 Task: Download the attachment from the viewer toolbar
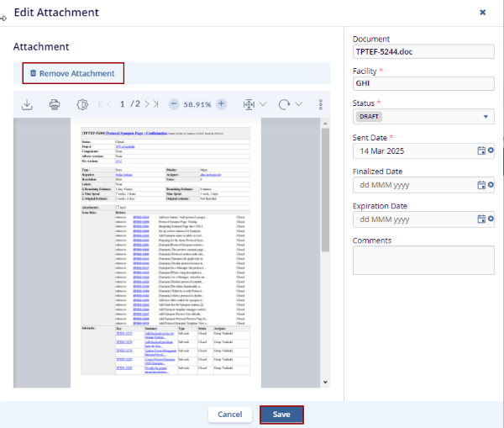(x=27, y=104)
